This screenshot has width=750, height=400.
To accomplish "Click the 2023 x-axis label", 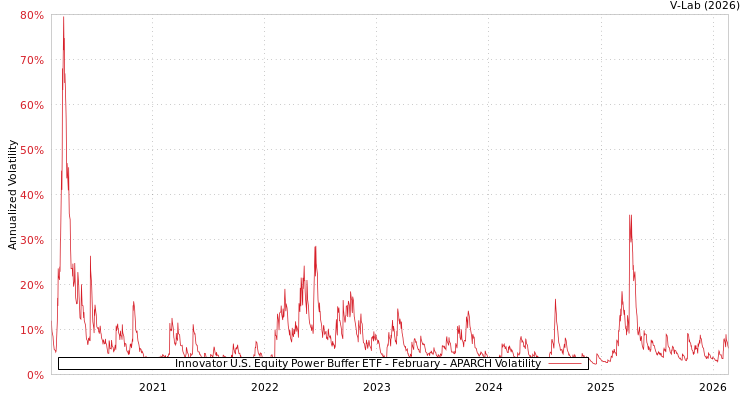I will point(377,388).
